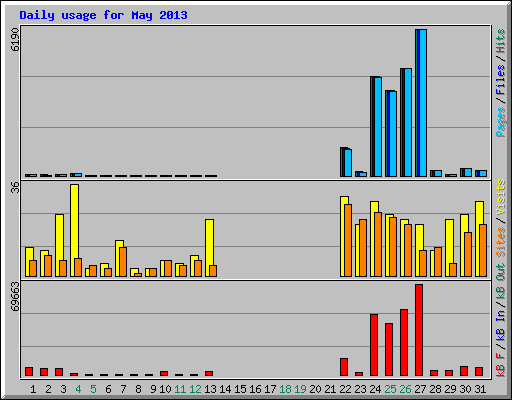The height and width of the screenshot is (400, 512).
Task: Select day label "24" on the x-axis
Action: pyautogui.click(x=375, y=389)
